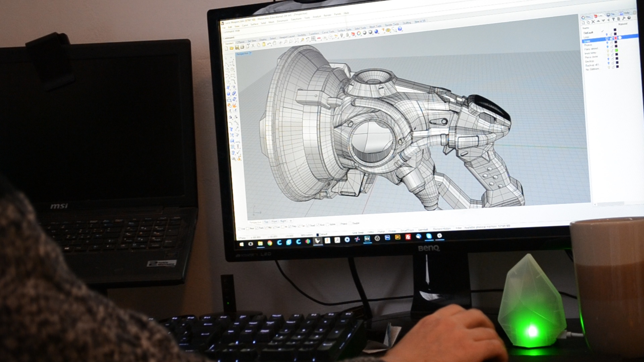Switch to the Right viewport tab
Image resolution: width=644 pixels, height=362 pixels.
(x=283, y=221)
